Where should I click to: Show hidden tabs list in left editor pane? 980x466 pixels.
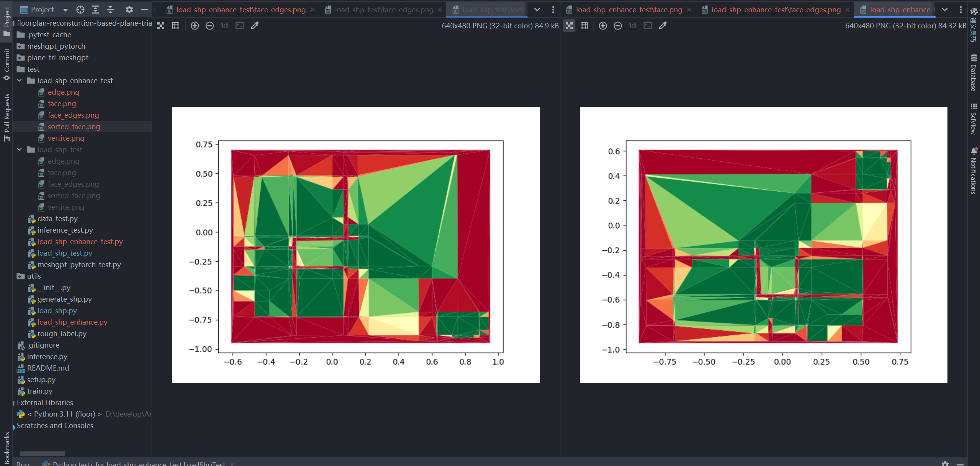[537, 10]
